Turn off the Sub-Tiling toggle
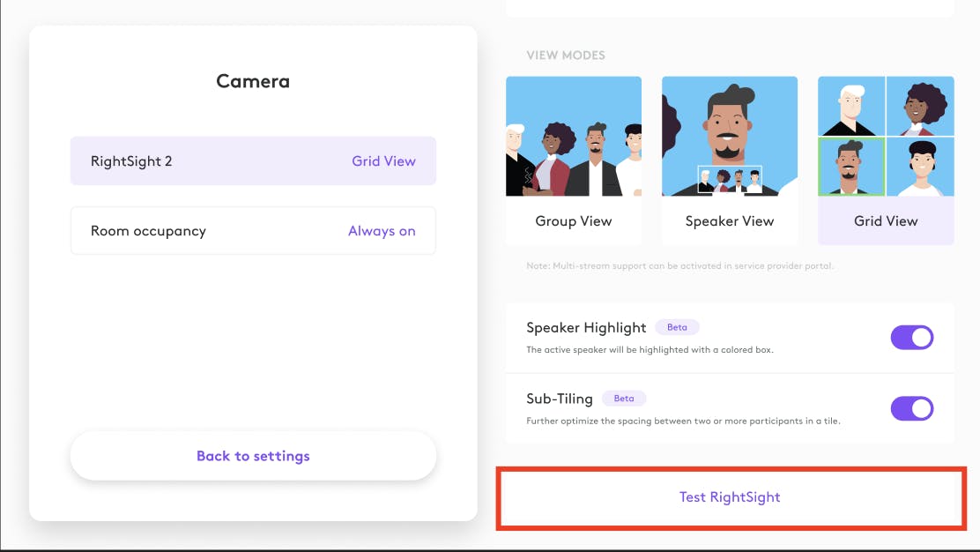980x552 pixels. (x=912, y=408)
